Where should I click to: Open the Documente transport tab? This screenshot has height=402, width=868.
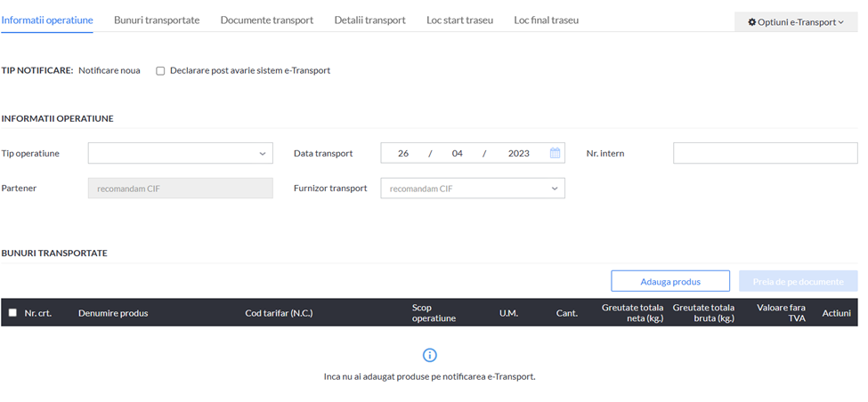tap(267, 20)
